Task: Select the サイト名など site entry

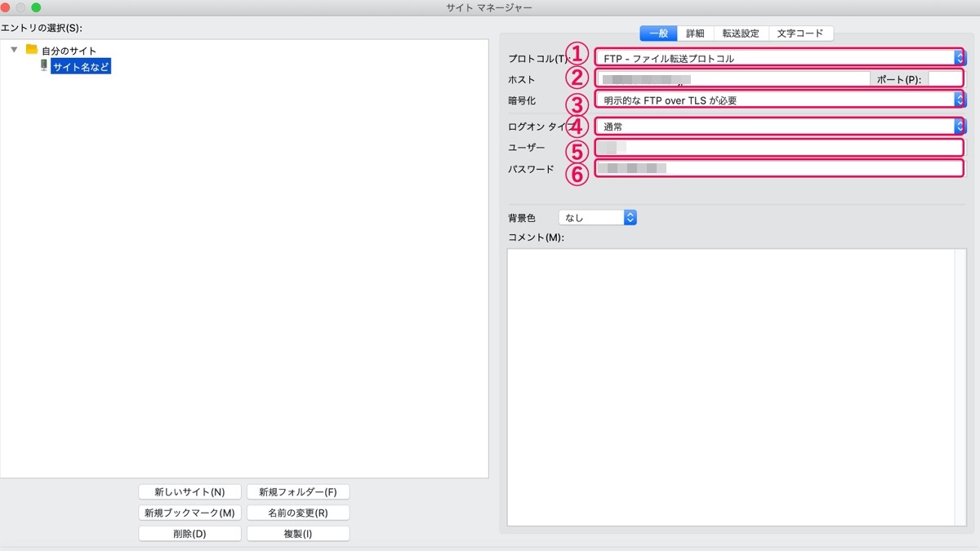Action: coord(80,67)
